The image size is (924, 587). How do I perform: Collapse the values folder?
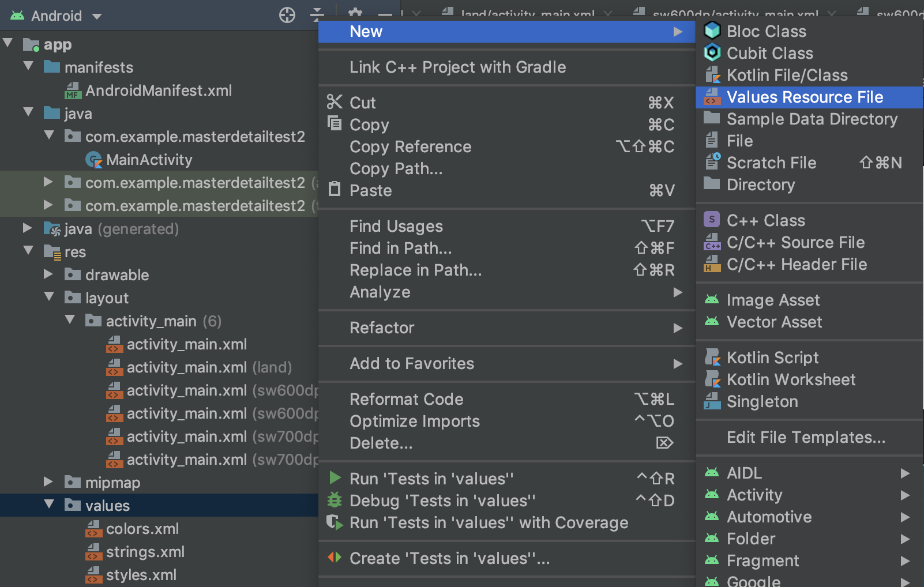50,505
